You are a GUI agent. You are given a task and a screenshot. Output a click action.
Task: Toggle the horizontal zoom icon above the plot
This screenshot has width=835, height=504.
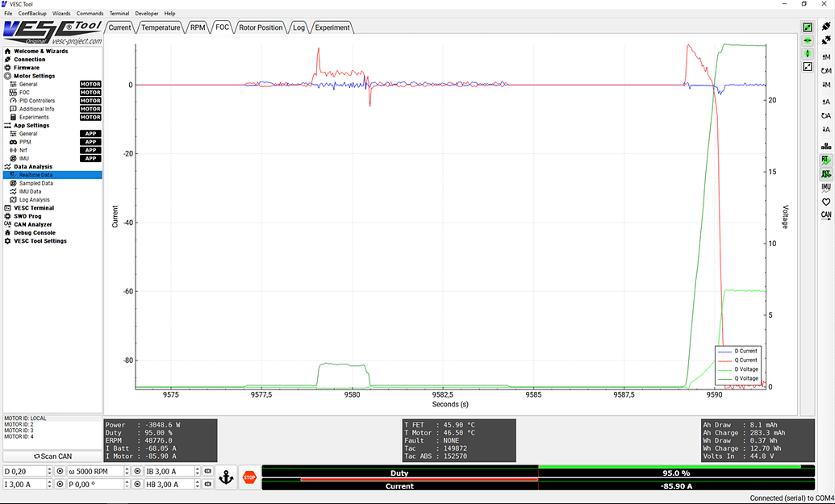807,40
